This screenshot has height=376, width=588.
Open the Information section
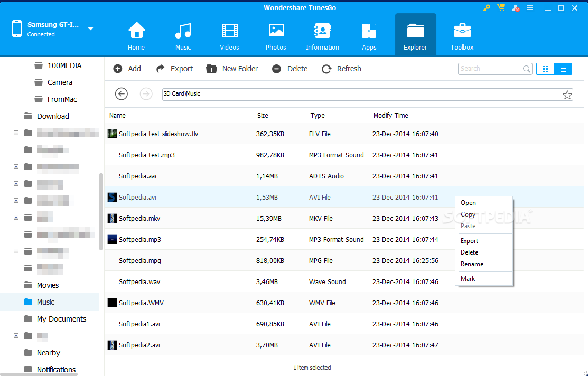(322, 36)
